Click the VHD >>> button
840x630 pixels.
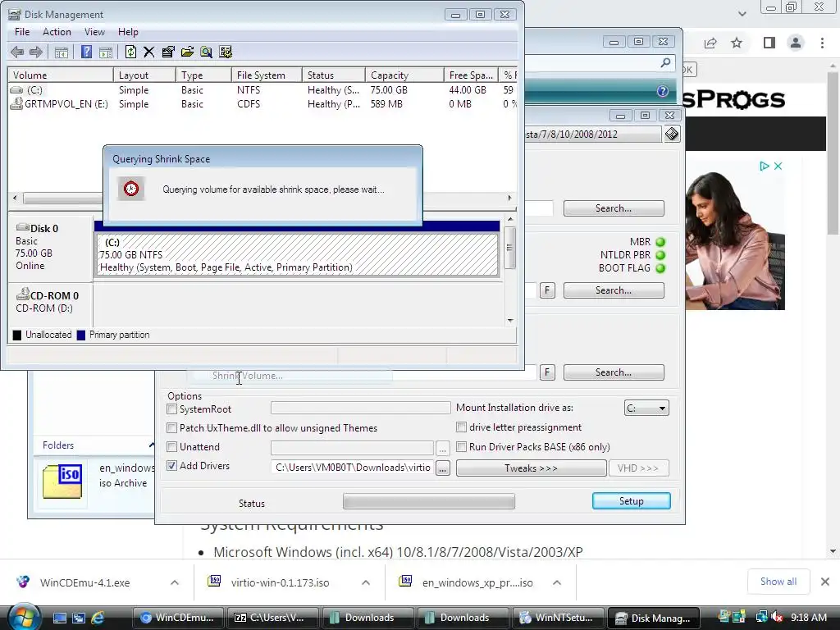[x=638, y=468]
